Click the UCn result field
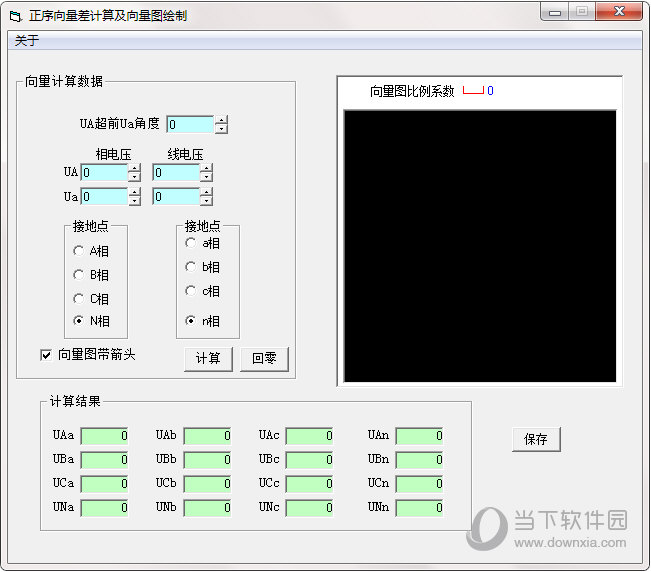651x572 pixels. pyautogui.click(x=419, y=484)
